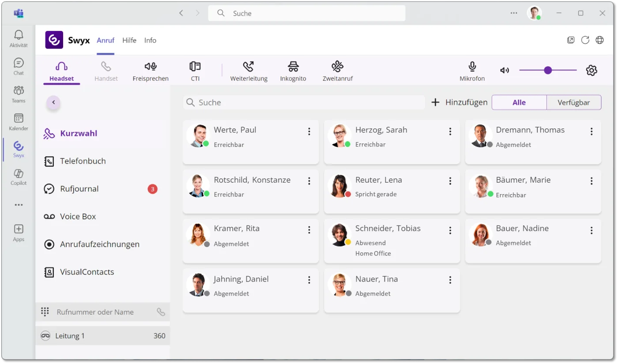This screenshot has height=364, width=618.
Task: Activate Freisprechen speakerphone mode
Action: click(151, 71)
